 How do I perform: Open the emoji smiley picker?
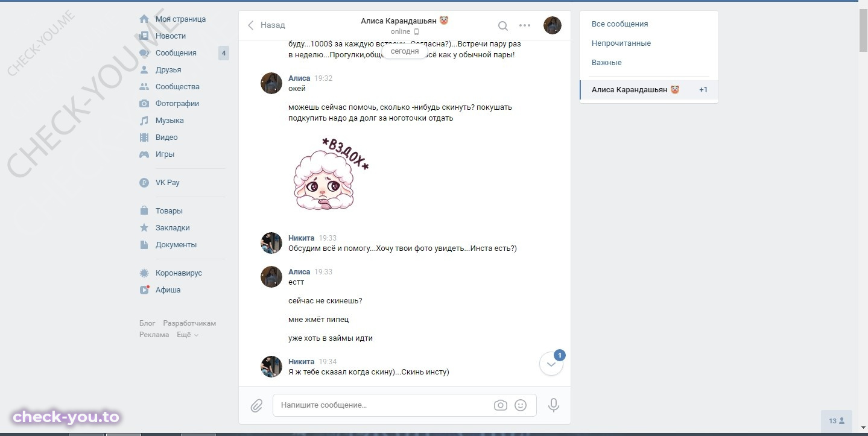(x=521, y=405)
